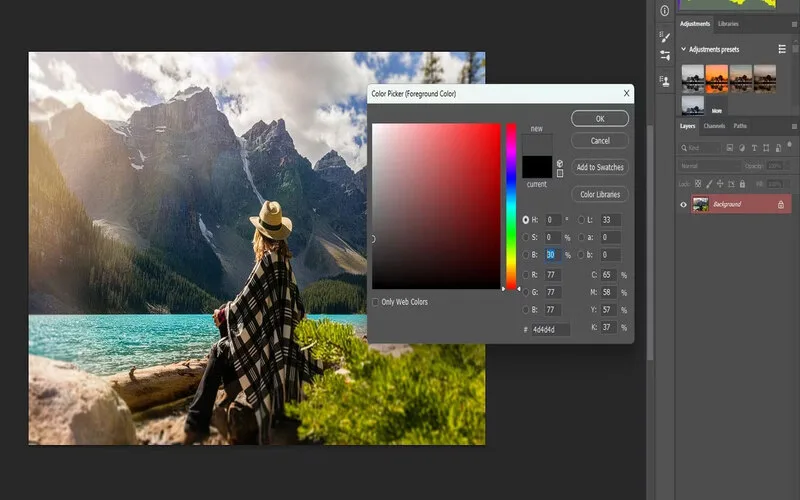Click the lock all attributes icon
The height and width of the screenshot is (500, 800).
742,184
